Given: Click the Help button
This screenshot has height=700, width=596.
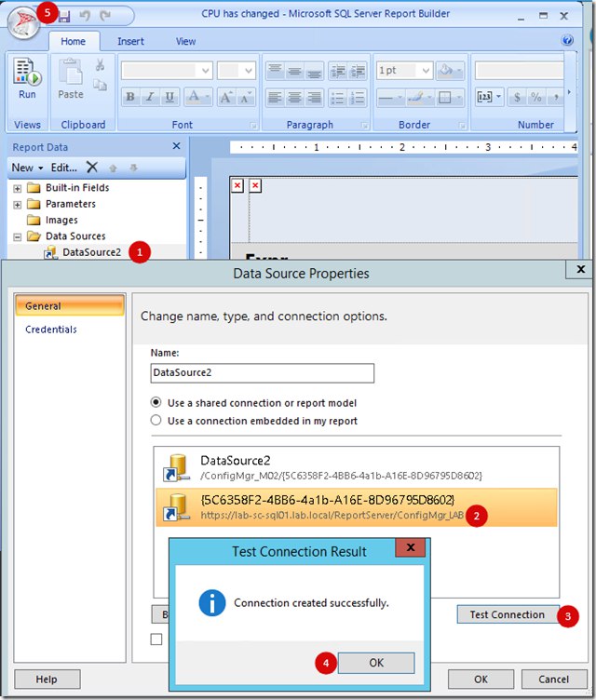Looking at the screenshot, I should click(47, 679).
